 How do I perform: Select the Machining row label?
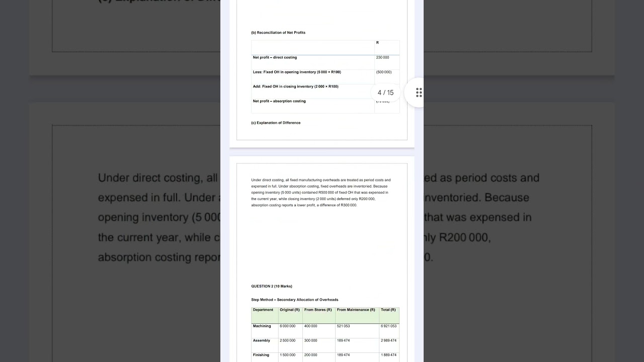coord(262,326)
